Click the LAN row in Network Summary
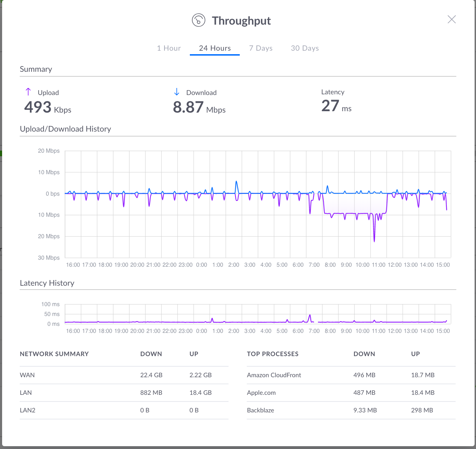Image resolution: width=476 pixels, height=449 pixels. [x=26, y=393]
